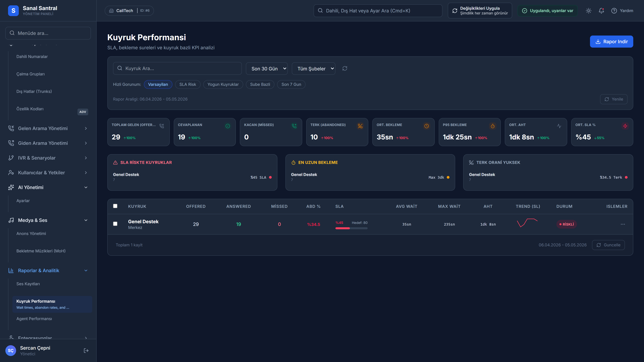The image size is (644, 362).
Task: Open Ses Kayıtları report
Action: 28,284
